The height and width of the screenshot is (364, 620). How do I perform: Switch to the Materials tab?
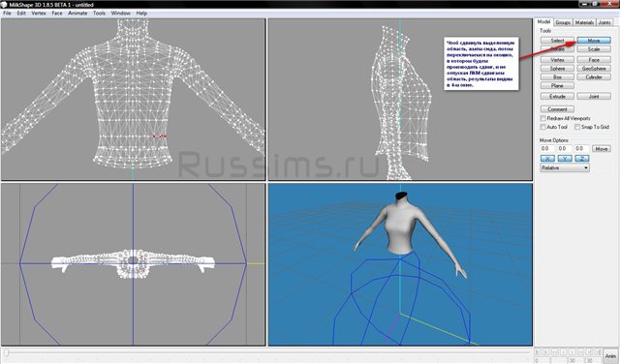(x=584, y=22)
